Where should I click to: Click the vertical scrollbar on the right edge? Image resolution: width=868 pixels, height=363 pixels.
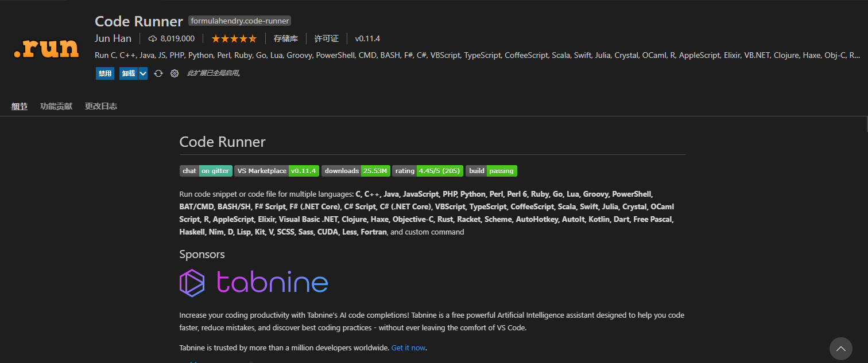866,124
